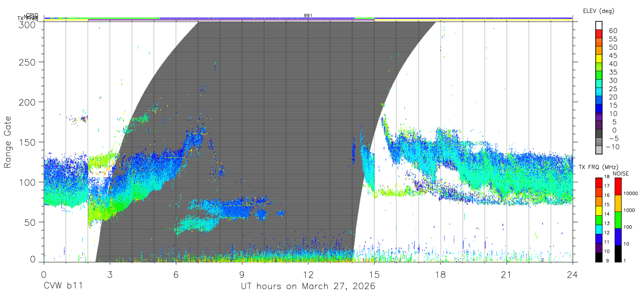The image size is (644, 297).
Task: Click the red swatch in the ELEV colorbar
Action: coord(599,34)
